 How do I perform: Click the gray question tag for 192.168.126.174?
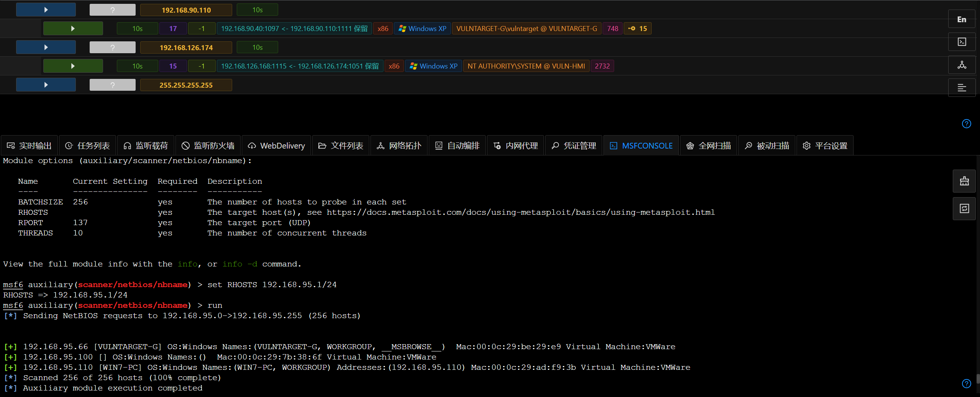pos(113,47)
